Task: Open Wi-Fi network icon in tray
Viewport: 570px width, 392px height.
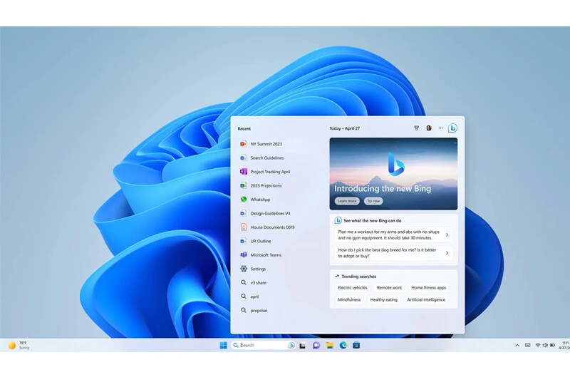Action: click(x=538, y=345)
